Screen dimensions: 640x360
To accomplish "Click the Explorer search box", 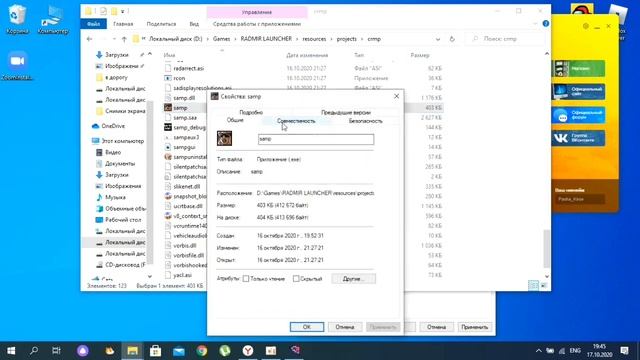I will click(505, 39).
